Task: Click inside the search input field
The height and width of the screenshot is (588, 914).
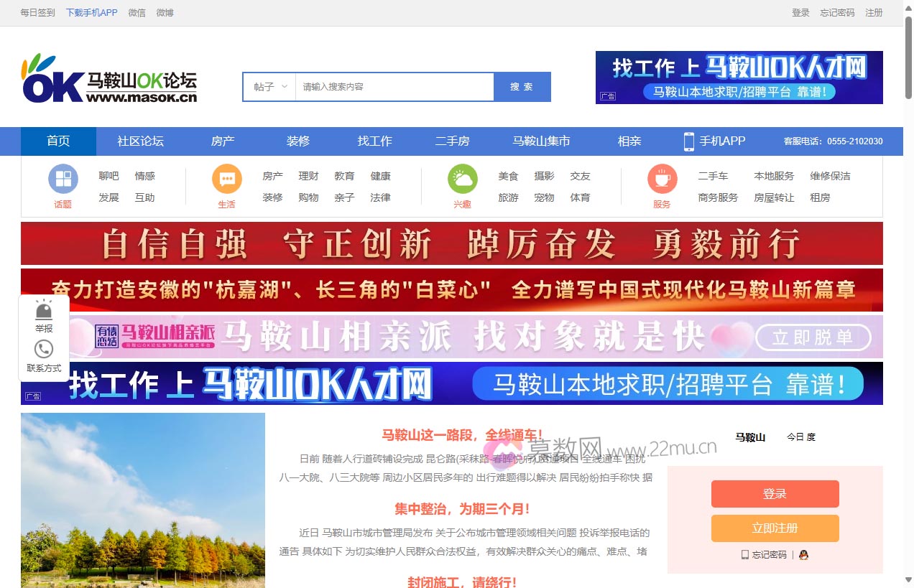Action: pos(394,86)
